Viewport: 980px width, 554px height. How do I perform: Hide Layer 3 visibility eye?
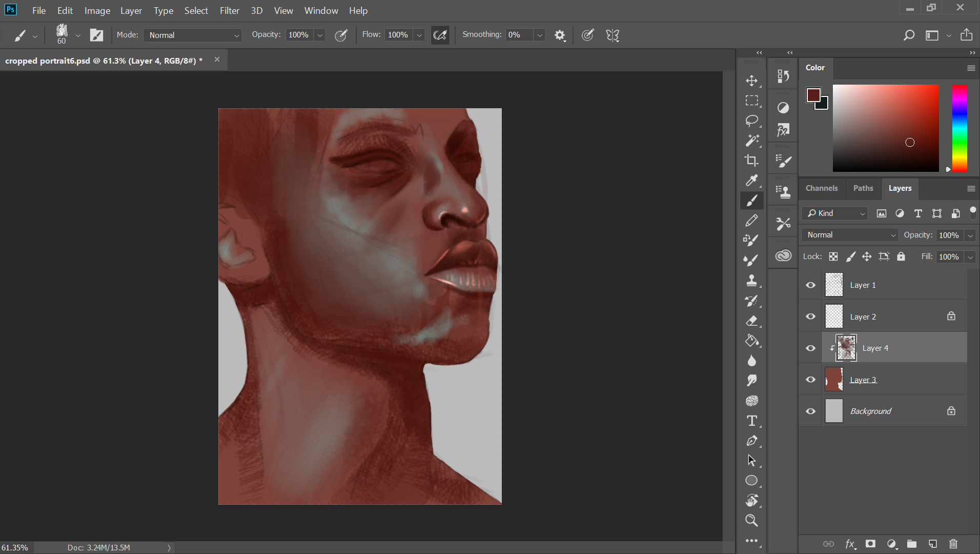(810, 380)
